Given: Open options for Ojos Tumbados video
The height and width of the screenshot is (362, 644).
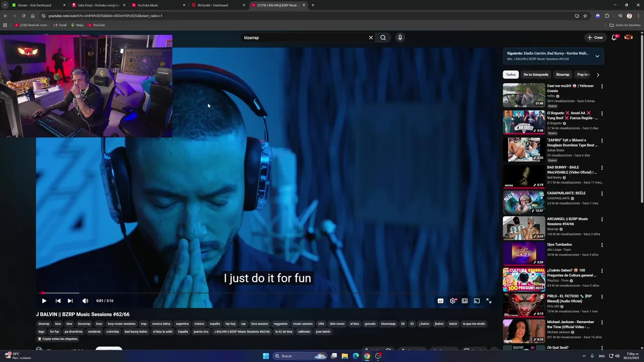Looking at the screenshot, I should (x=602, y=245).
